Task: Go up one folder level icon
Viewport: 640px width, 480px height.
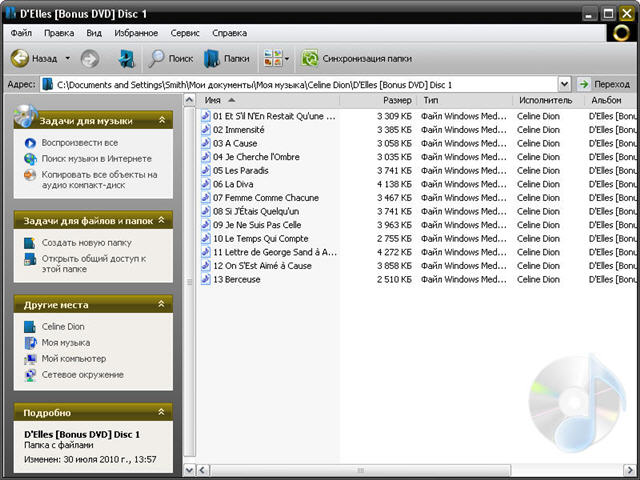Action: [x=127, y=59]
